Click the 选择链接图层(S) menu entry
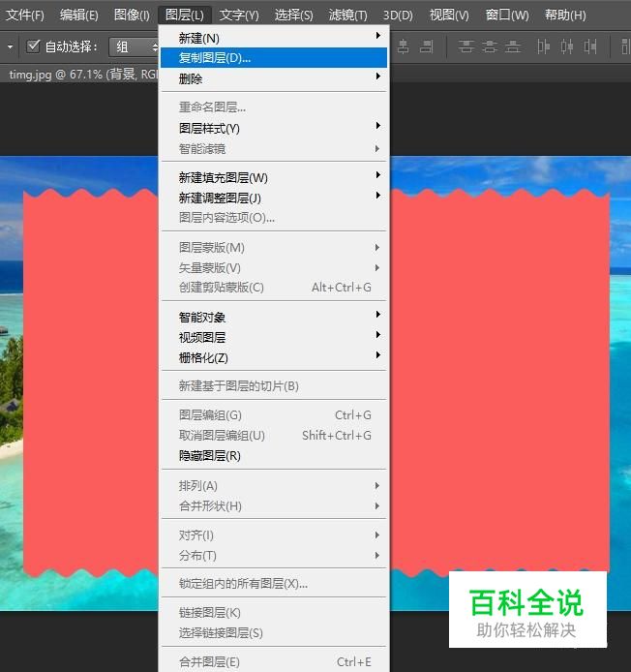This screenshot has width=631, height=672. point(274,633)
